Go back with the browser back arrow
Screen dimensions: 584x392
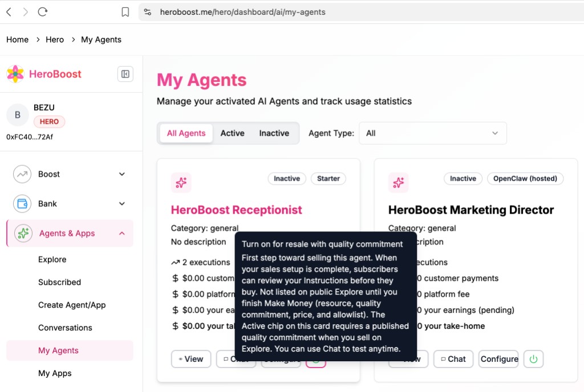point(9,12)
